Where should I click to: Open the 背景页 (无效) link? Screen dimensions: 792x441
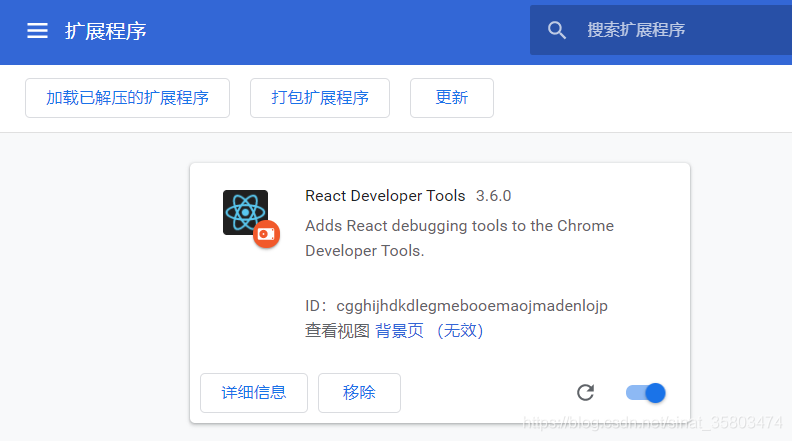point(429,331)
